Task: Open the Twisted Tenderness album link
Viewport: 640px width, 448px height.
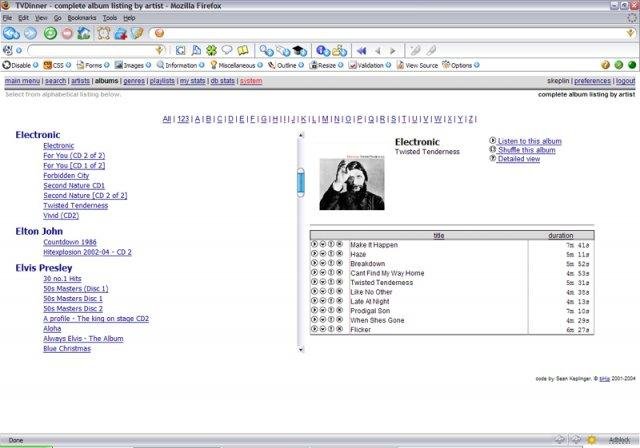Action: pos(76,205)
